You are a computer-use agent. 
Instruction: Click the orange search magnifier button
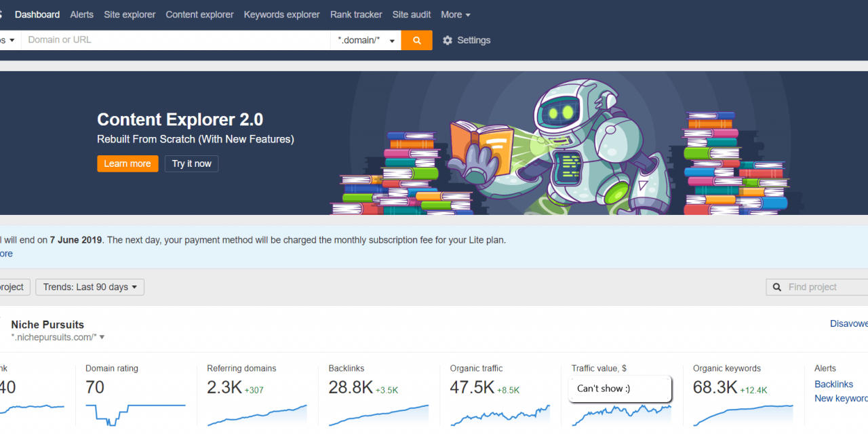tap(416, 40)
